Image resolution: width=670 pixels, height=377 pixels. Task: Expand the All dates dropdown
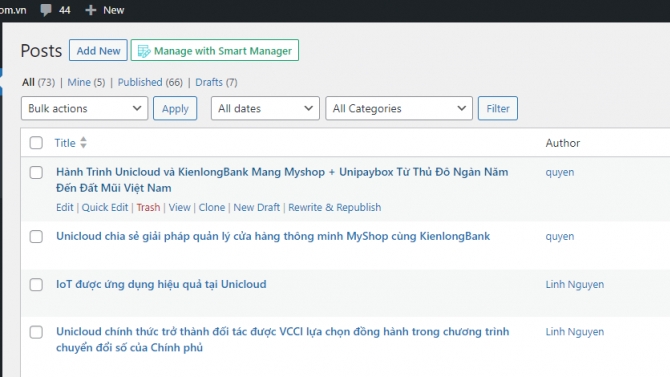(x=265, y=108)
